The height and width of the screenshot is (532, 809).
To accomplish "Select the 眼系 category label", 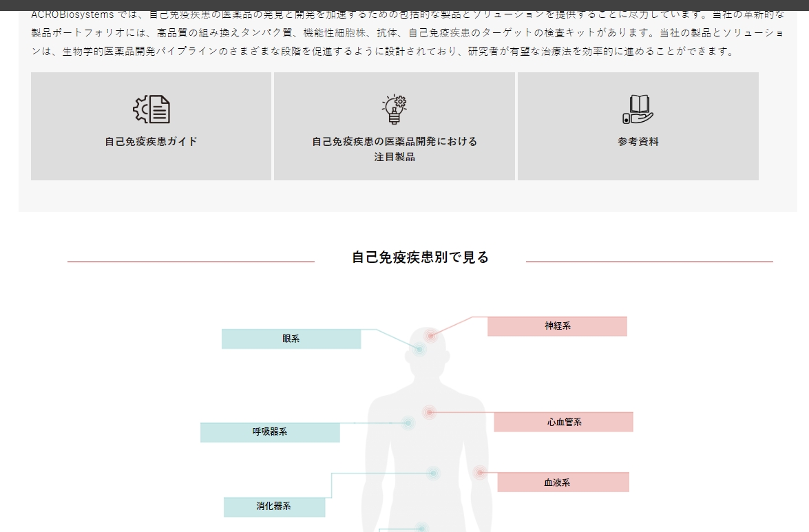I will [291, 339].
